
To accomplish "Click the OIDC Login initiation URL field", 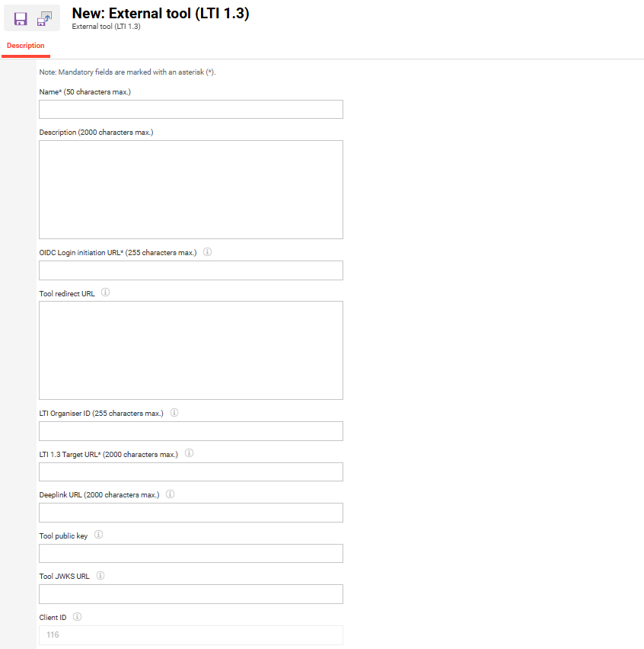I will (190, 270).
